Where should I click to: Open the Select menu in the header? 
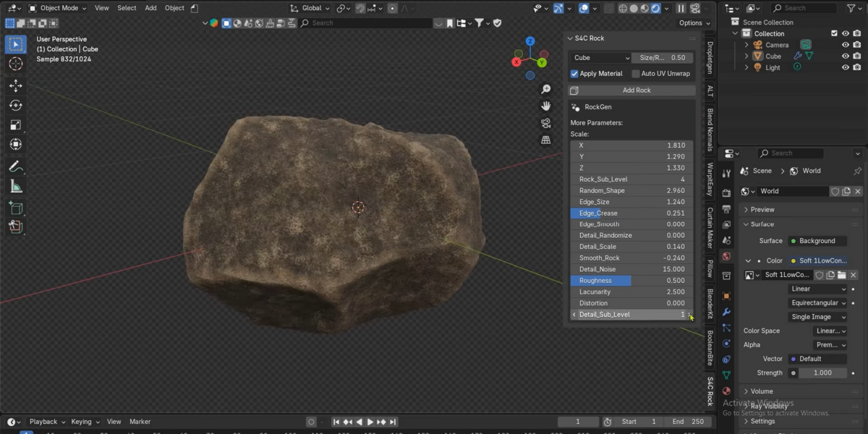click(127, 8)
